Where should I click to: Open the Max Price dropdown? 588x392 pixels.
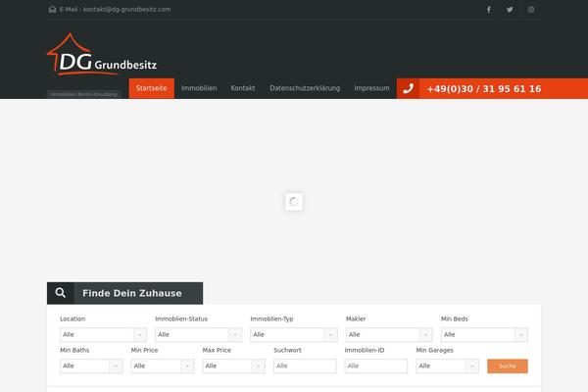[x=233, y=367]
